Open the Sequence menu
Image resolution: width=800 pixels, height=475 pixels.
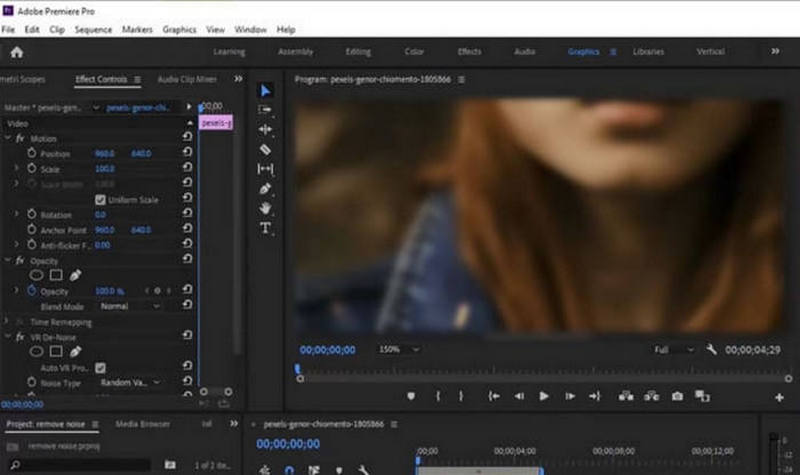93,30
